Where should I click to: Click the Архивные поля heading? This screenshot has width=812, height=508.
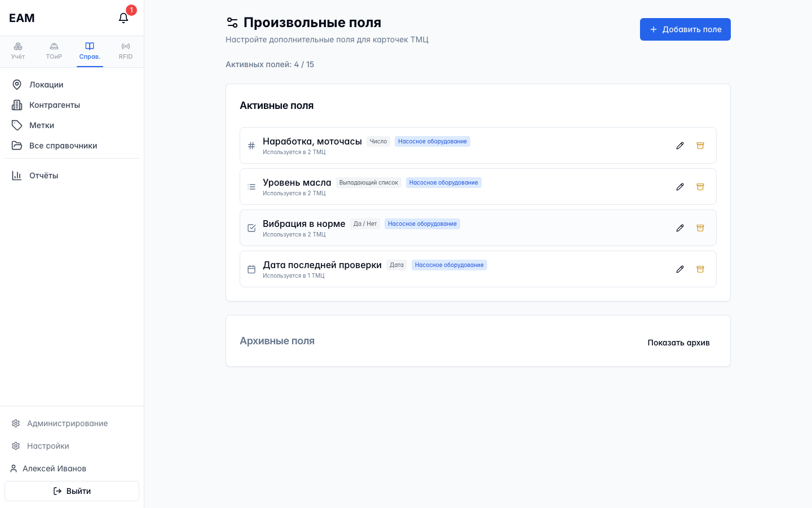tap(277, 341)
